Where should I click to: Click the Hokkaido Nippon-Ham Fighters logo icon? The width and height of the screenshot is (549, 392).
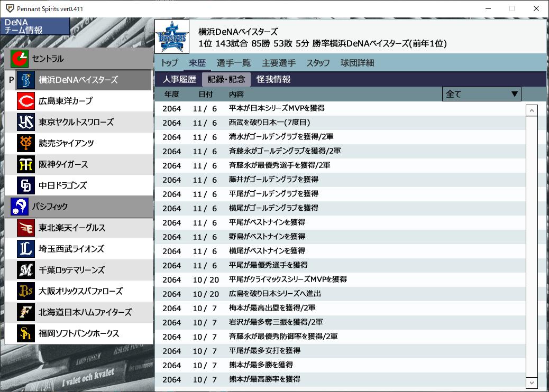click(x=26, y=312)
